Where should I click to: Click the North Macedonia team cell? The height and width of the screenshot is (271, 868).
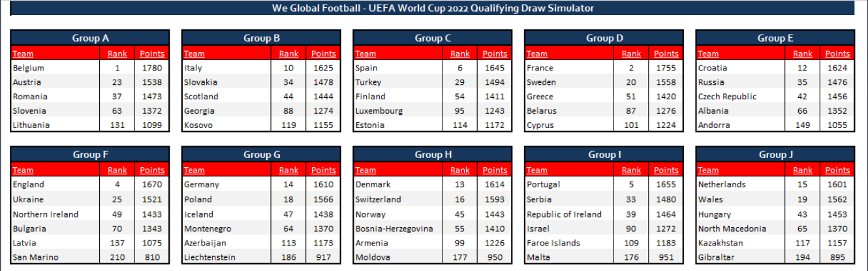click(x=732, y=229)
